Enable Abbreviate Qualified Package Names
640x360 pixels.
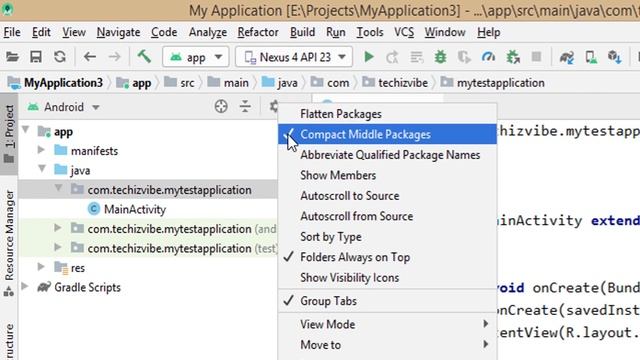click(x=387, y=155)
